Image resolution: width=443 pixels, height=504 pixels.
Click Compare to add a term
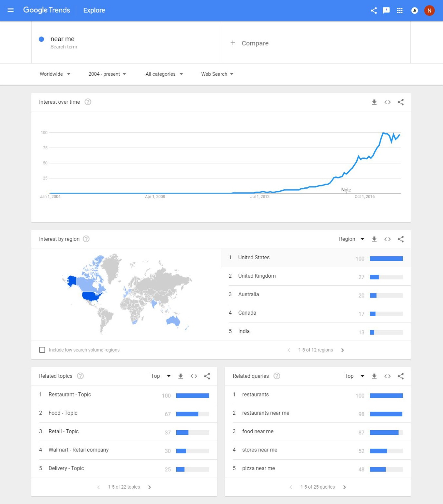[x=249, y=43]
